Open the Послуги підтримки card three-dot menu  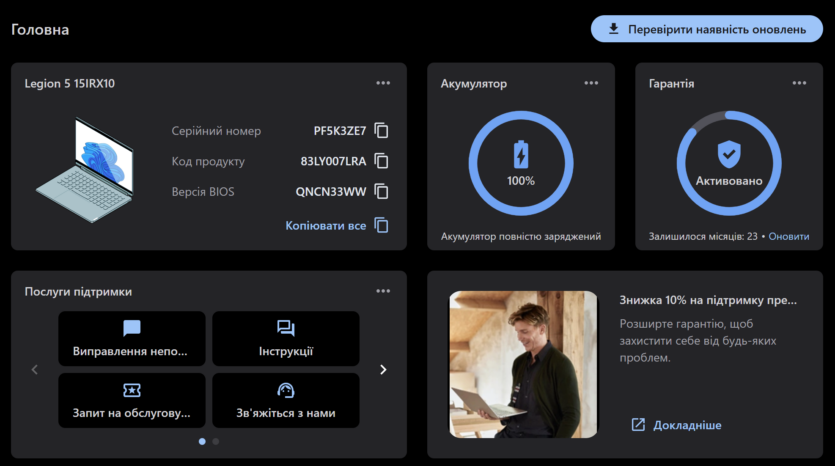click(x=383, y=291)
